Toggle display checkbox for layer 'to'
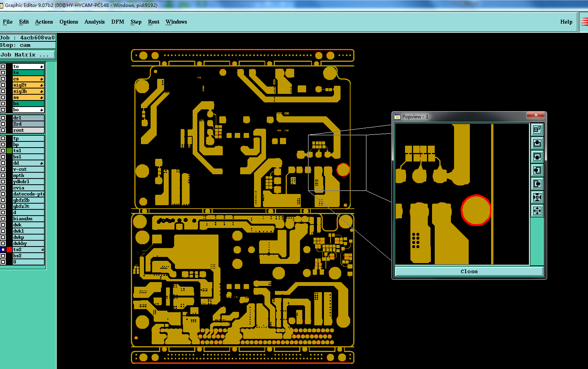Image resolution: width=588 pixels, height=369 pixels. coord(3,67)
